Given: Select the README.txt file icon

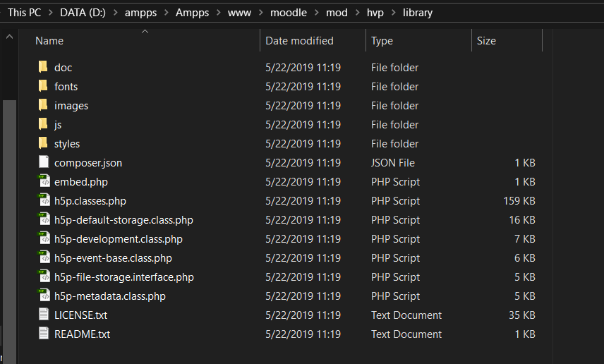Looking at the screenshot, I should coord(44,334).
